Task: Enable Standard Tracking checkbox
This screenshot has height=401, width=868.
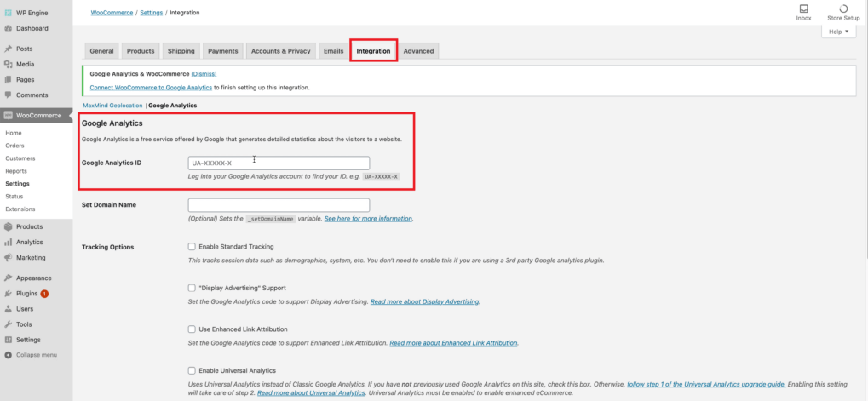Action: point(193,247)
